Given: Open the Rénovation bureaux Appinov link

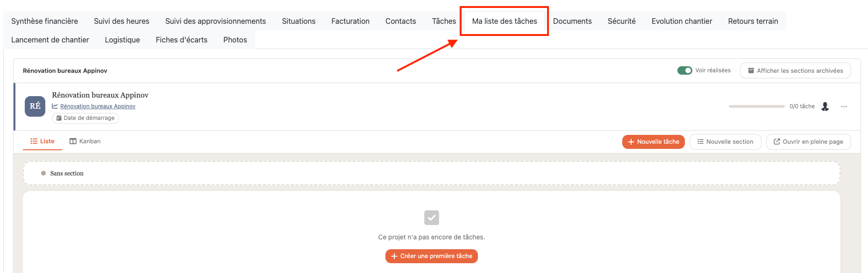Looking at the screenshot, I should click(98, 106).
